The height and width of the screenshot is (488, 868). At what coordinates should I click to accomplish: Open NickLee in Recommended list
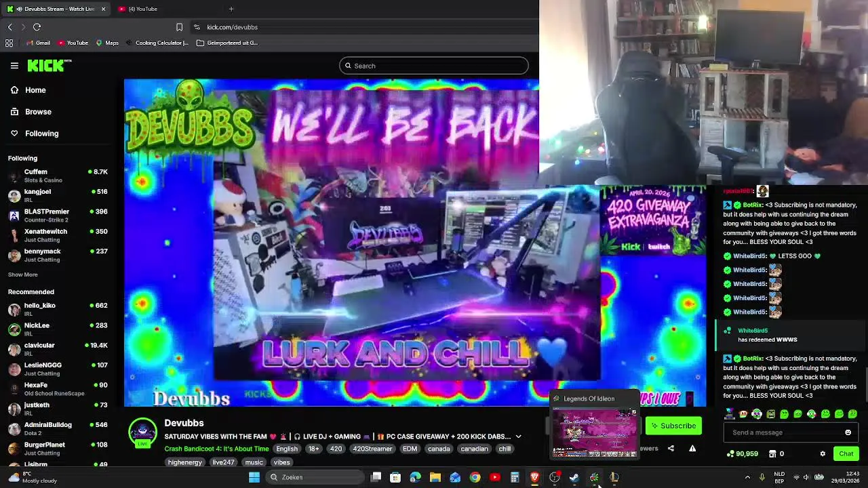[x=58, y=329]
